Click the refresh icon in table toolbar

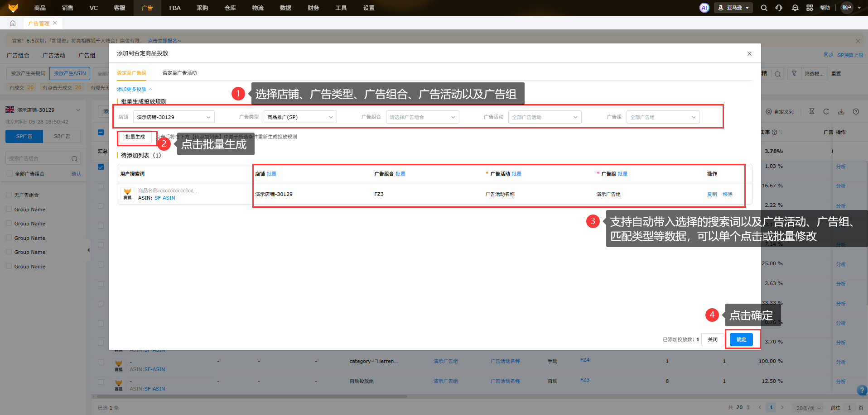826,111
